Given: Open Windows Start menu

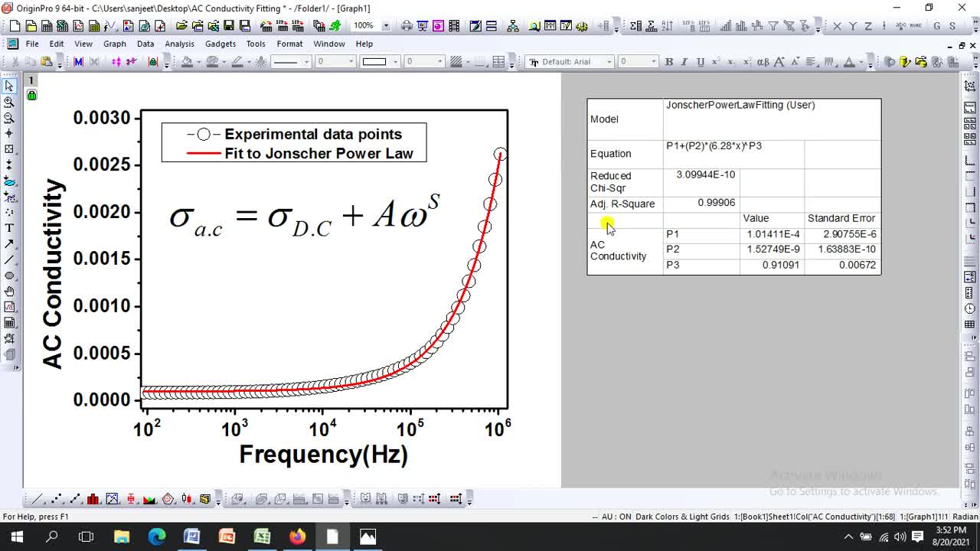Looking at the screenshot, I should coord(17,536).
